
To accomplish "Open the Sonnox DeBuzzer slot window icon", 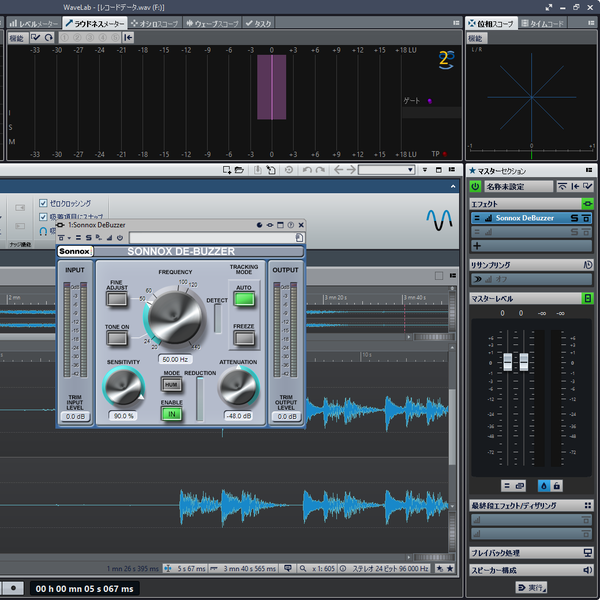I will 586,218.
